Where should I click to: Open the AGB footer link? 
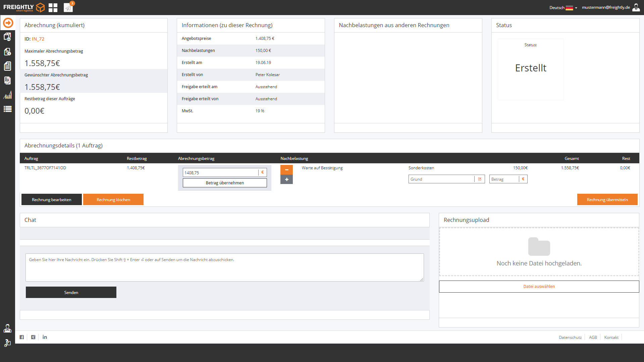(593, 338)
